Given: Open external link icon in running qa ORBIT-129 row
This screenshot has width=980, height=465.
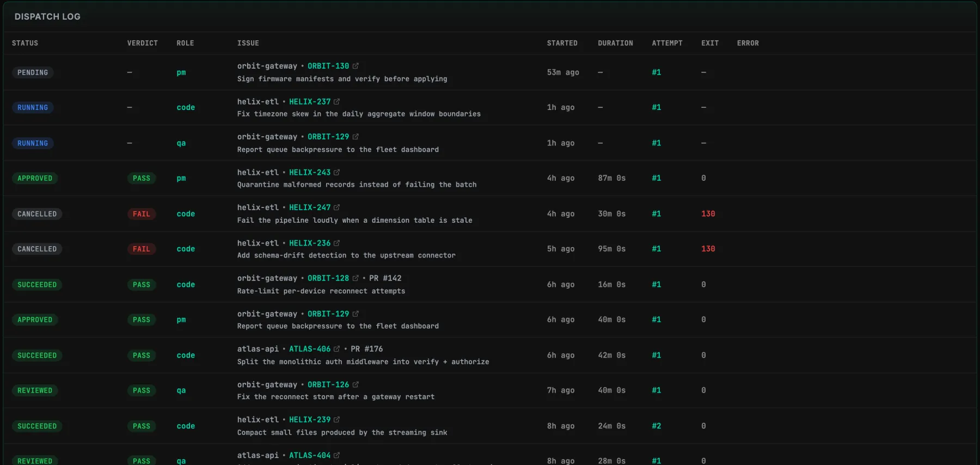Looking at the screenshot, I should pos(356,137).
